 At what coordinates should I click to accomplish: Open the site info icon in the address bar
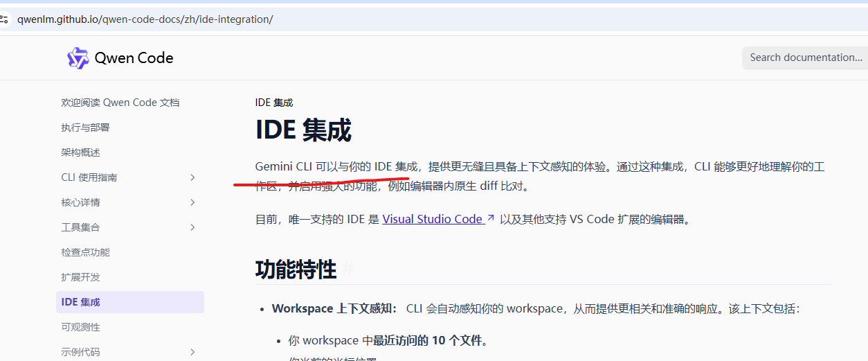tap(4, 19)
